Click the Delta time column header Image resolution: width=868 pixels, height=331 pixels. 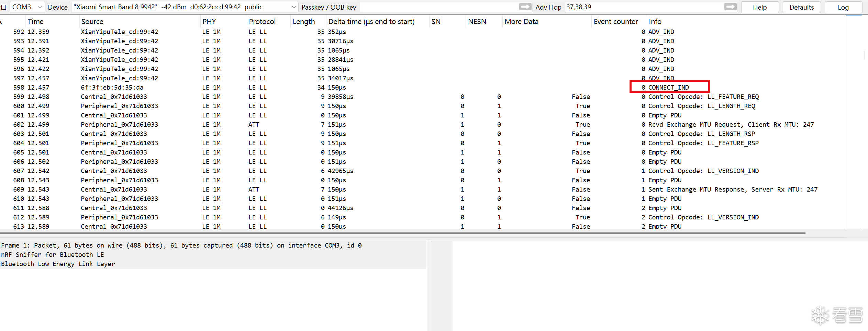coord(371,22)
